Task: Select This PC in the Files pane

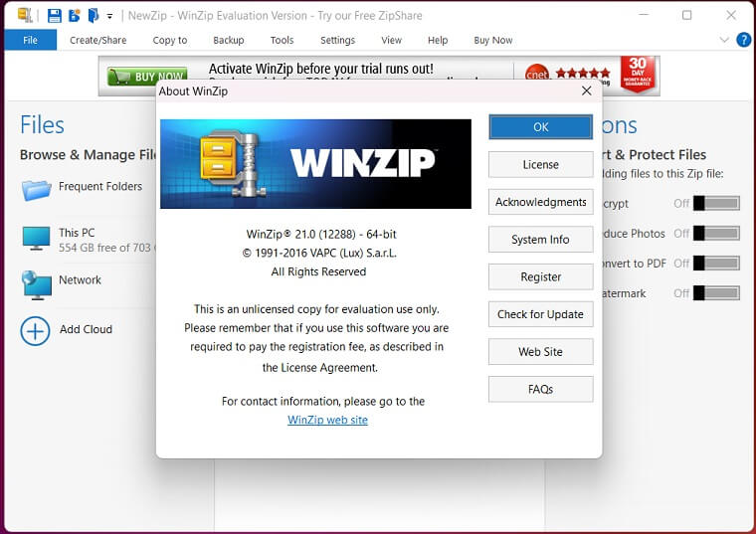Action: [x=77, y=233]
